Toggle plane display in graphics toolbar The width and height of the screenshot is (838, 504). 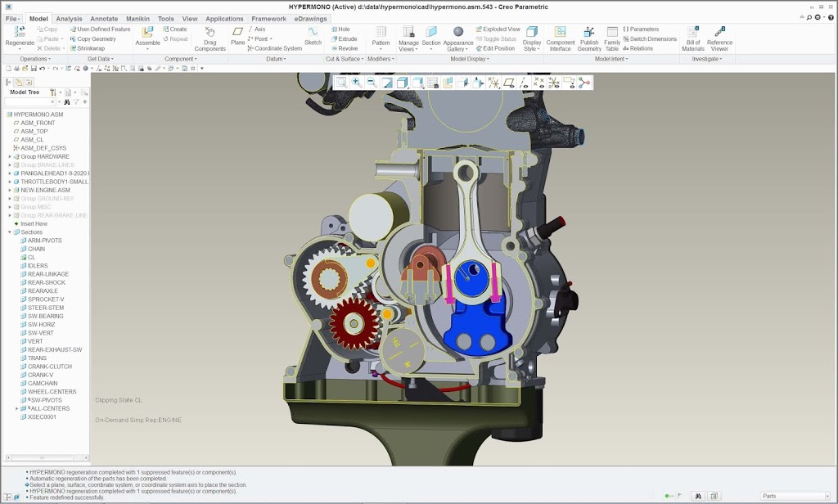click(x=508, y=83)
